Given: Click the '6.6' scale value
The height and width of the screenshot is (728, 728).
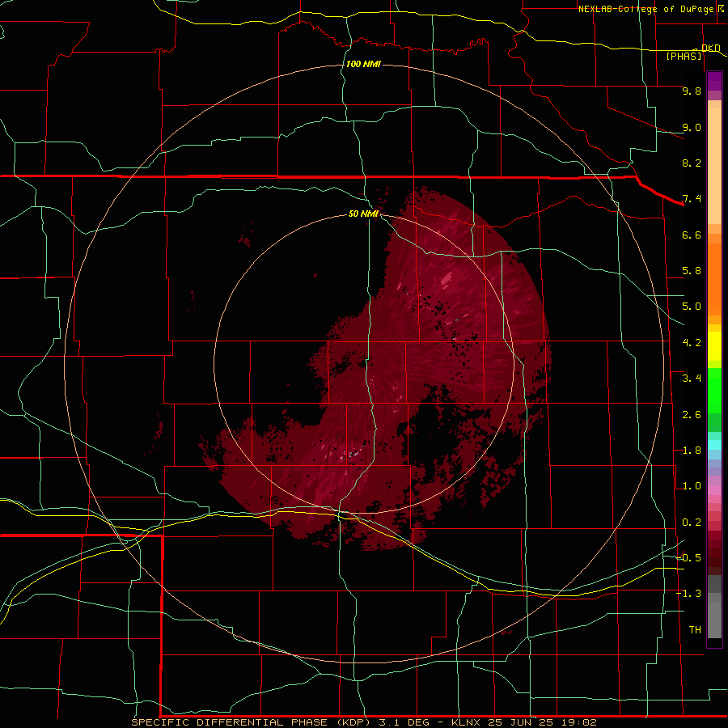Looking at the screenshot, I should click(x=692, y=235).
